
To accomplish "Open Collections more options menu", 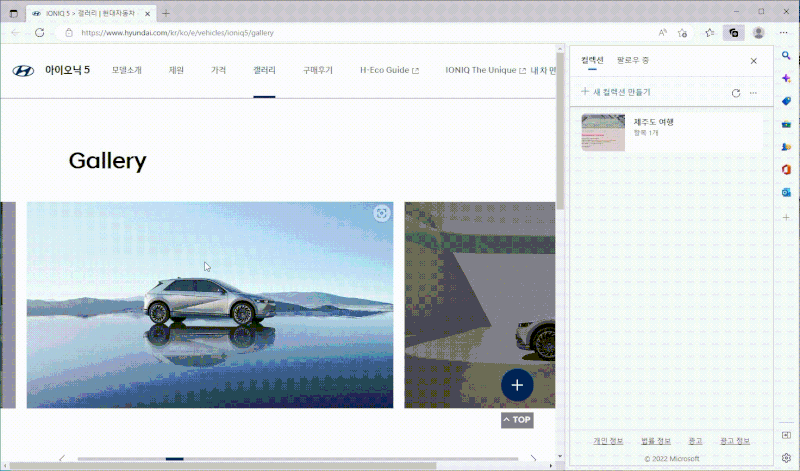I will pos(753,93).
